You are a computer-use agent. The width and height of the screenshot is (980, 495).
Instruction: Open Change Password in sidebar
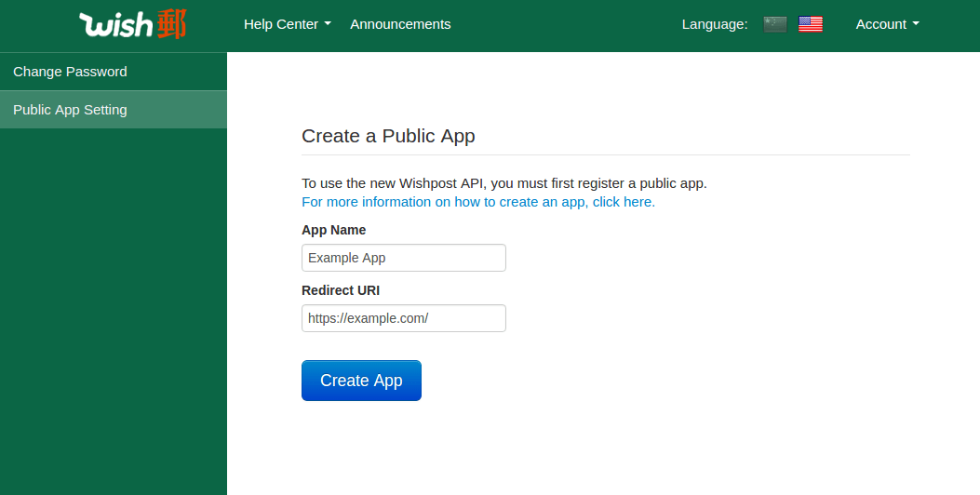114,72
